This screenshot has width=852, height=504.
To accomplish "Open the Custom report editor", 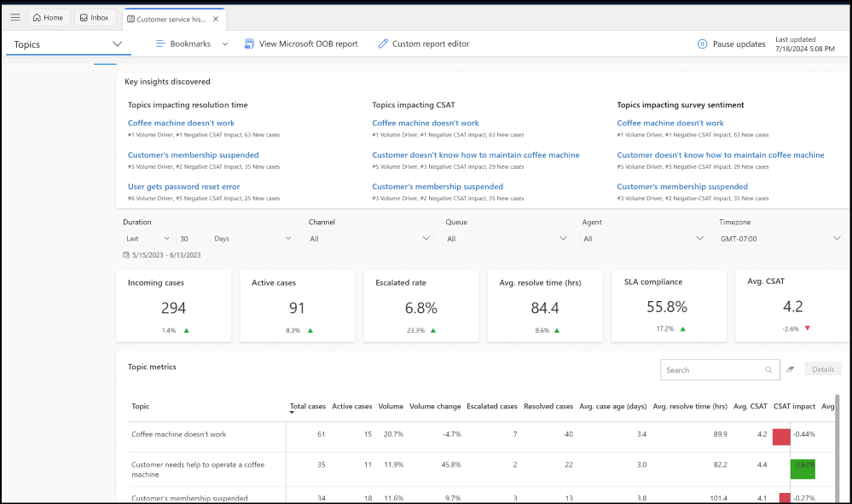I will (x=431, y=44).
